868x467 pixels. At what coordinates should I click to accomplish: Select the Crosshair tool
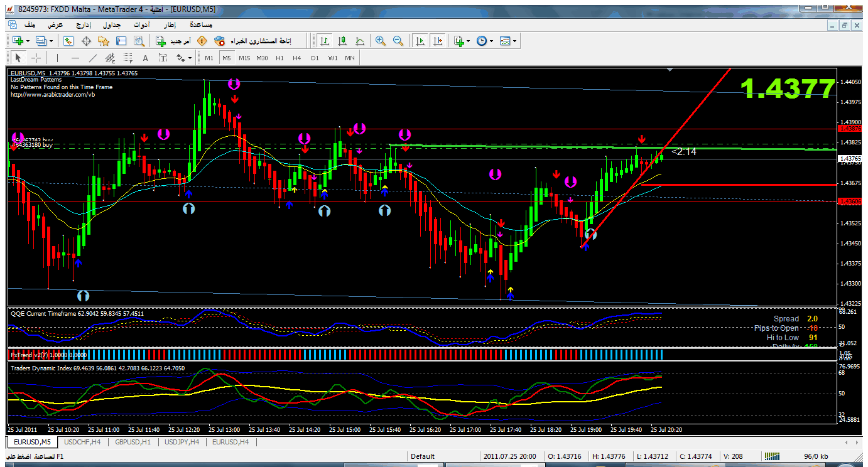(36, 58)
